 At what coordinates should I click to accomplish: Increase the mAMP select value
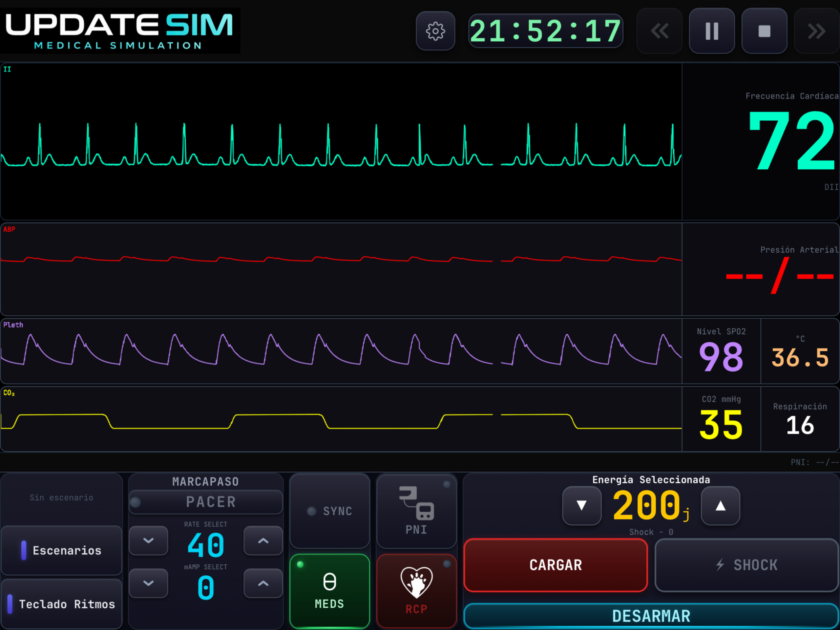(x=263, y=583)
